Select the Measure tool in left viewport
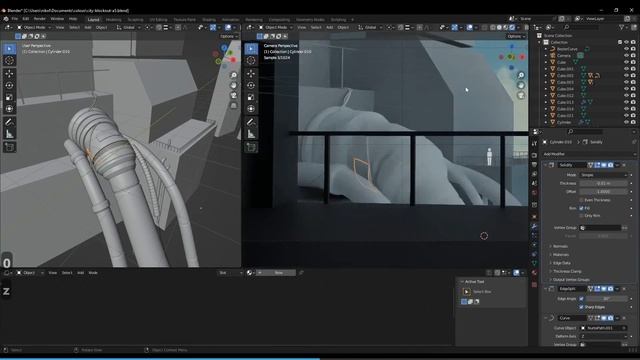The width and height of the screenshot is (640, 360). tap(9, 134)
